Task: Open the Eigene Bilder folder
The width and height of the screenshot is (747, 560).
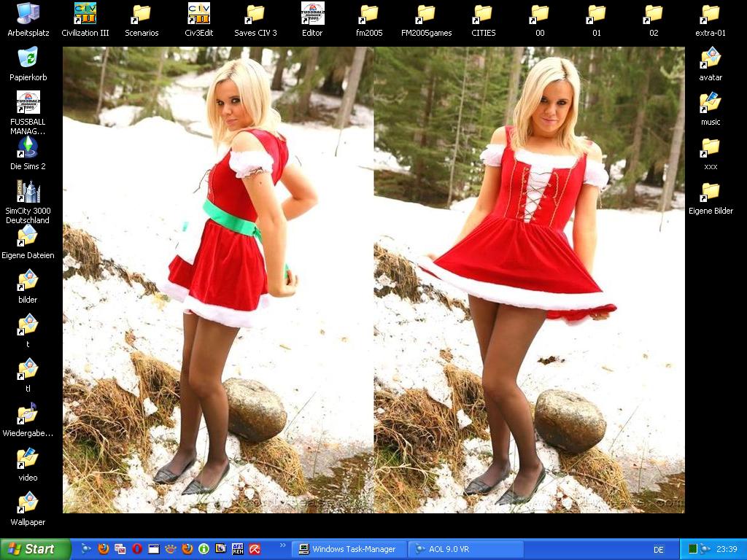Action: pyautogui.click(x=711, y=192)
